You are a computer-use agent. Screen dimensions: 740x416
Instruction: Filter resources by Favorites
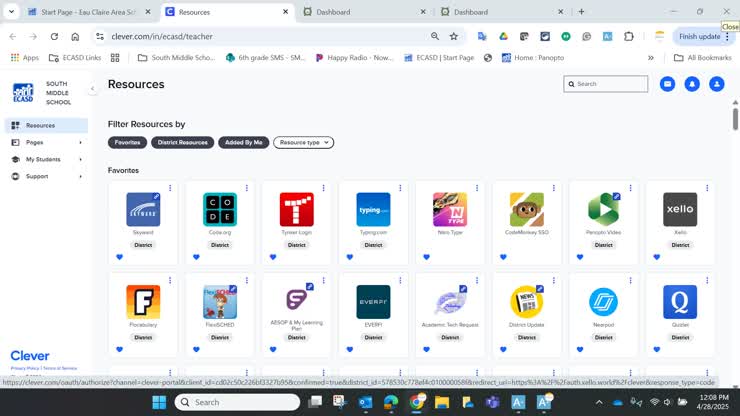pos(127,143)
